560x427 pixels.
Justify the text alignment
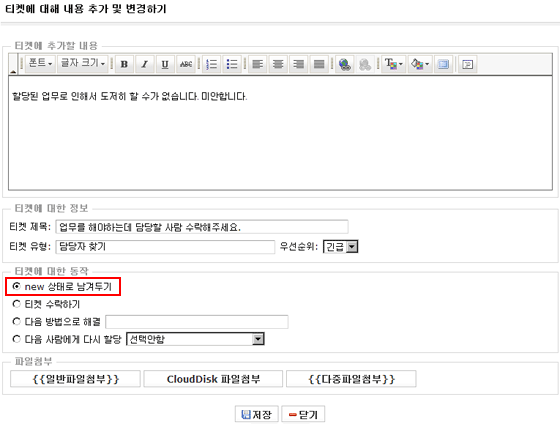point(319,64)
